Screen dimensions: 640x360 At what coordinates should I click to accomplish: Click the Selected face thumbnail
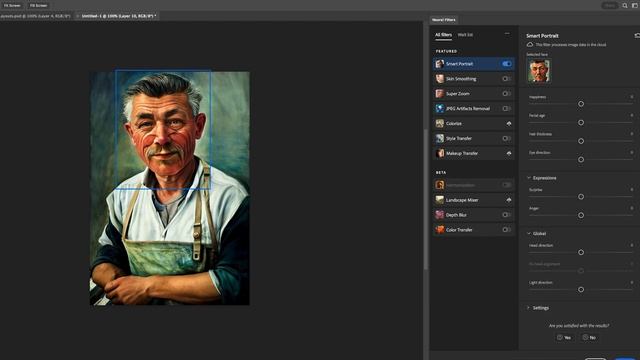tap(539, 71)
